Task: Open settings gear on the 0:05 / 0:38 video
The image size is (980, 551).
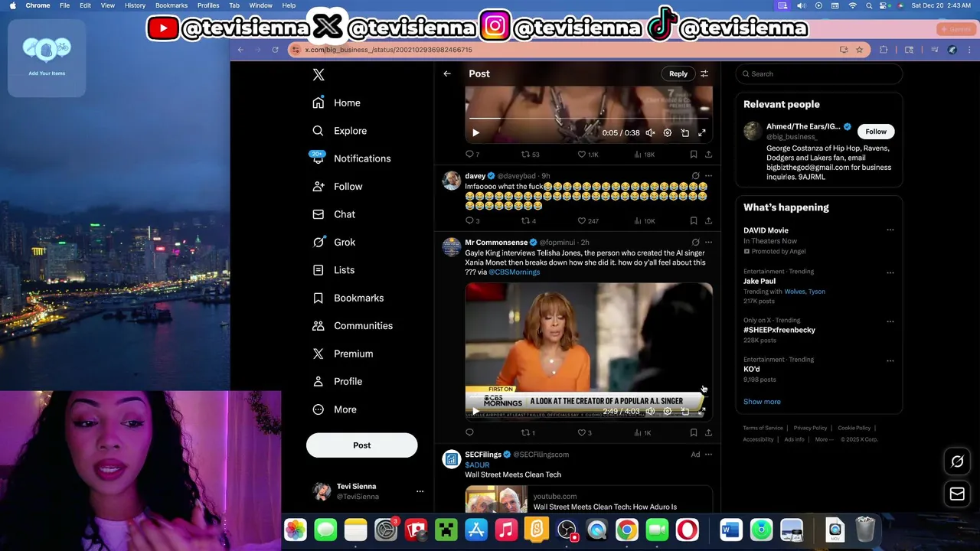Action: 668,132
